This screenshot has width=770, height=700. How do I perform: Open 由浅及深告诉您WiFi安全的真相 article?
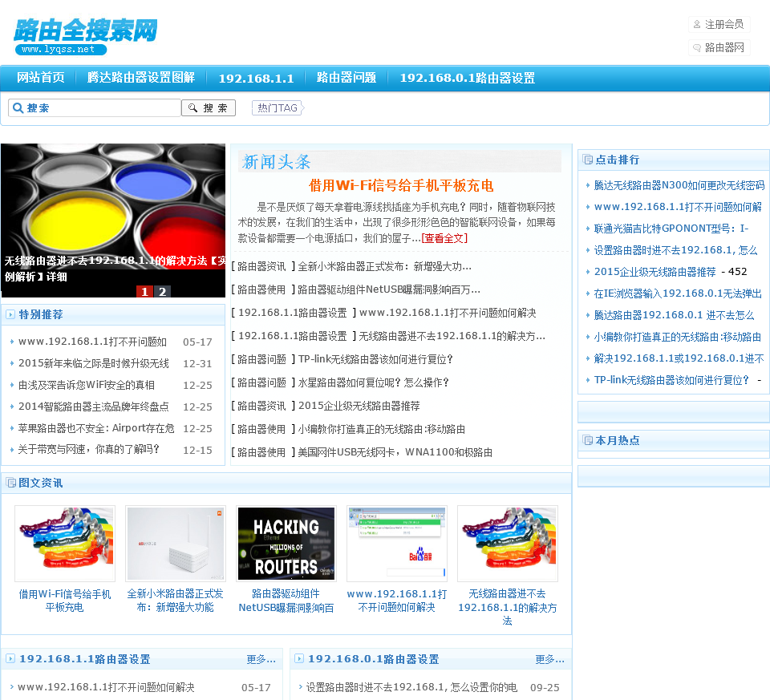(87, 385)
